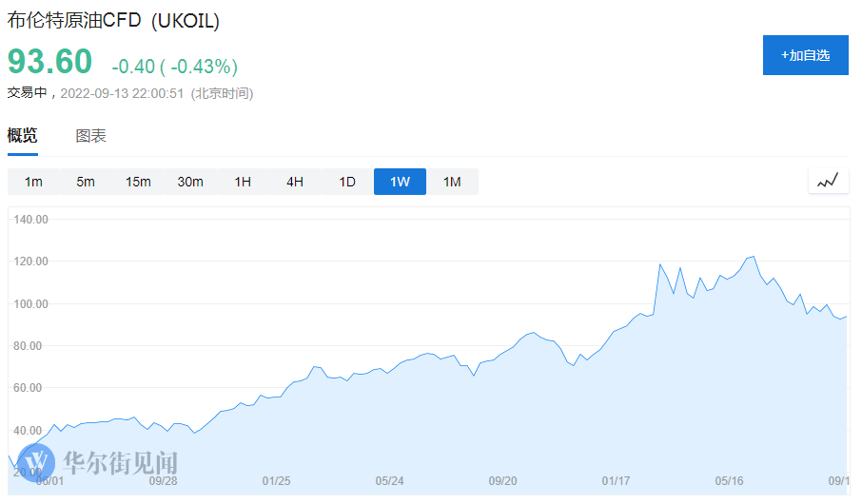The image size is (862, 504).
Task: Click the 交易中 trading status text
Action: pyautogui.click(x=28, y=93)
